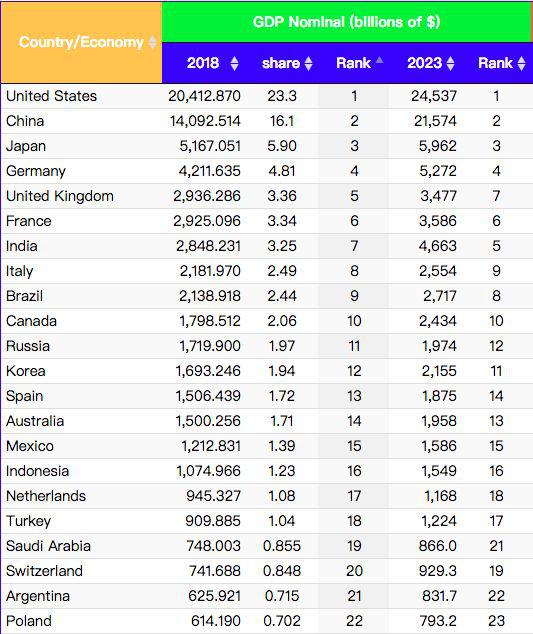Click sort arrows next to Country/Economy
Screen dimensions: 533x634
tap(152, 42)
